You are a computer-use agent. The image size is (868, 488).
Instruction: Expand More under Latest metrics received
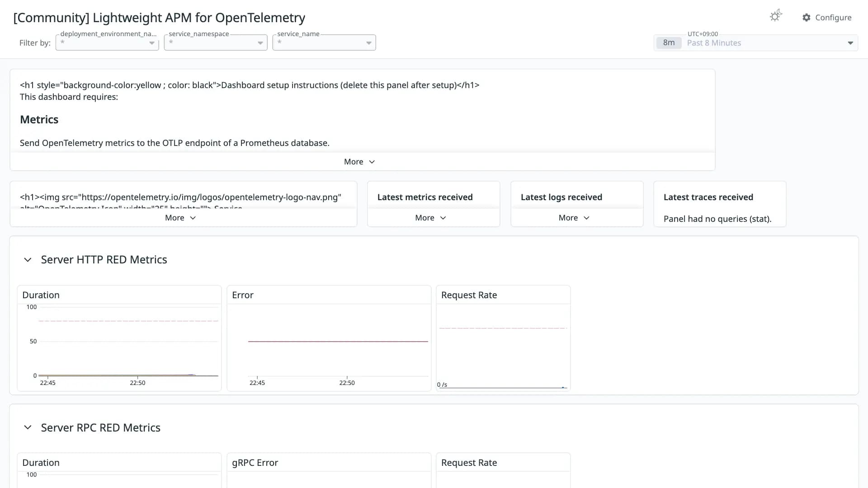point(430,218)
